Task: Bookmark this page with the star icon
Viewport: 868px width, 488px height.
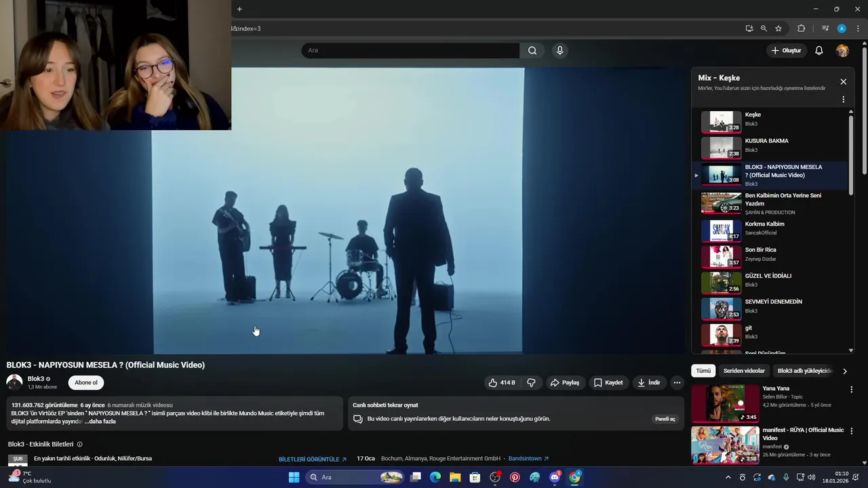Action: (778, 28)
